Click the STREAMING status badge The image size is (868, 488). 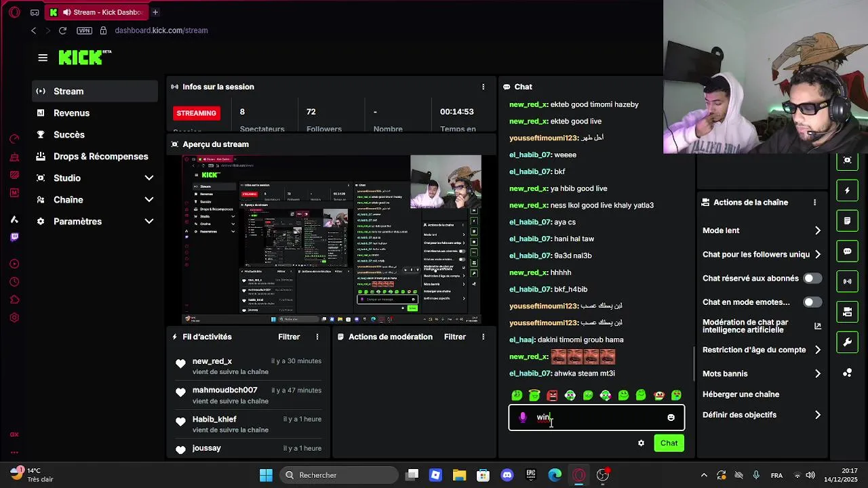click(196, 113)
